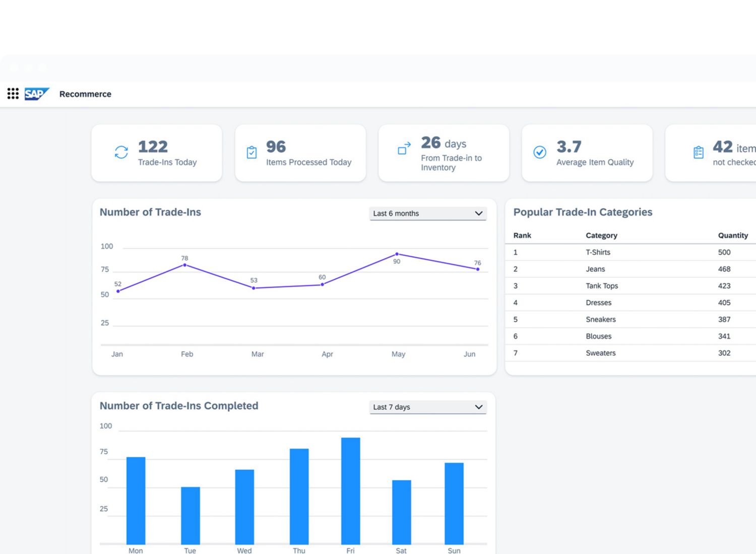Click the Trade-in to Inventory arrow icon

tap(404, 149)
